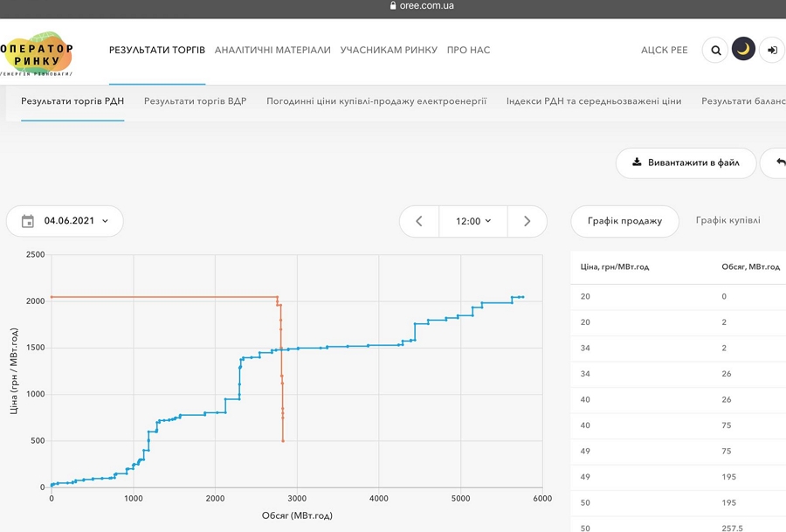Viewport: 786px width, 532px height.
Task: Click the calendar icon beside the date
Action: coord(28,221)
